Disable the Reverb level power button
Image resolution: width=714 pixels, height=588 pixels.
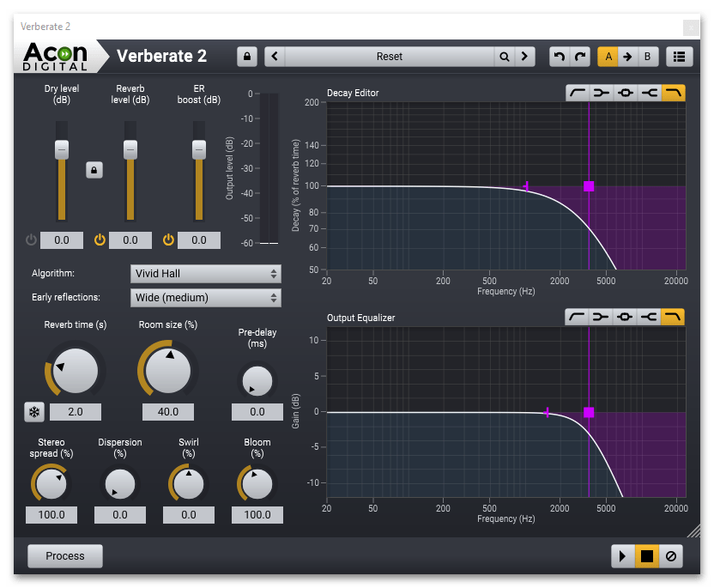pyautogui.click(x=100, y=240)
